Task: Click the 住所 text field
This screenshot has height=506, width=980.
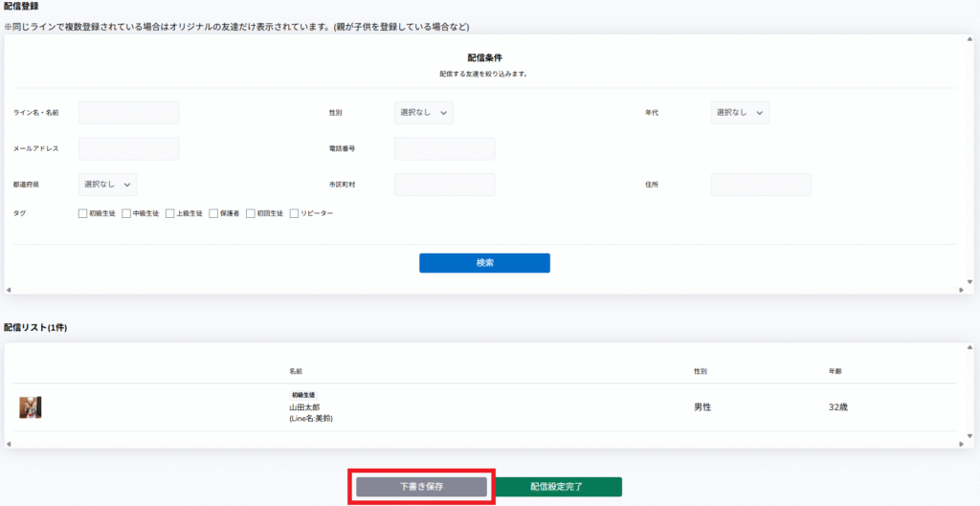Action: tap(761, 185)
